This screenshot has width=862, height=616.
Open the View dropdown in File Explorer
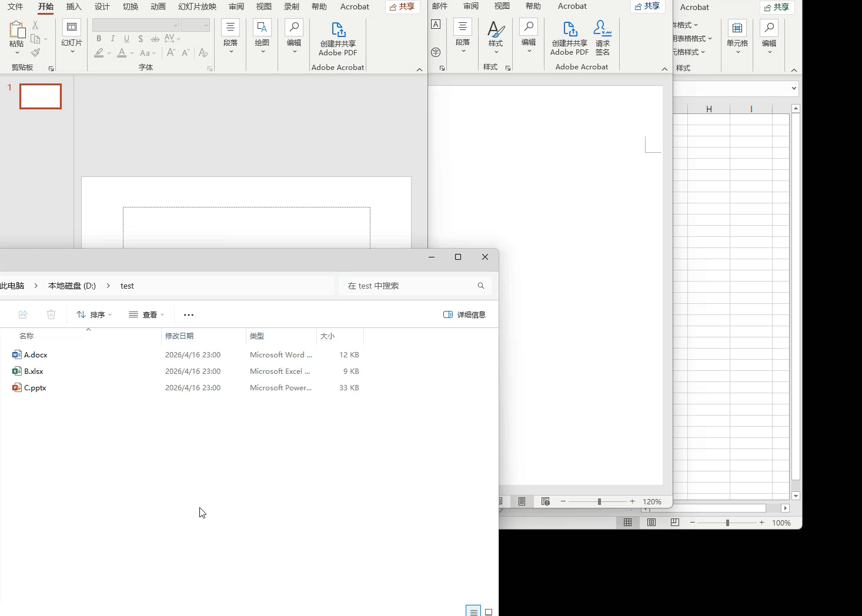pyautogui.click(x=146, y=314)
